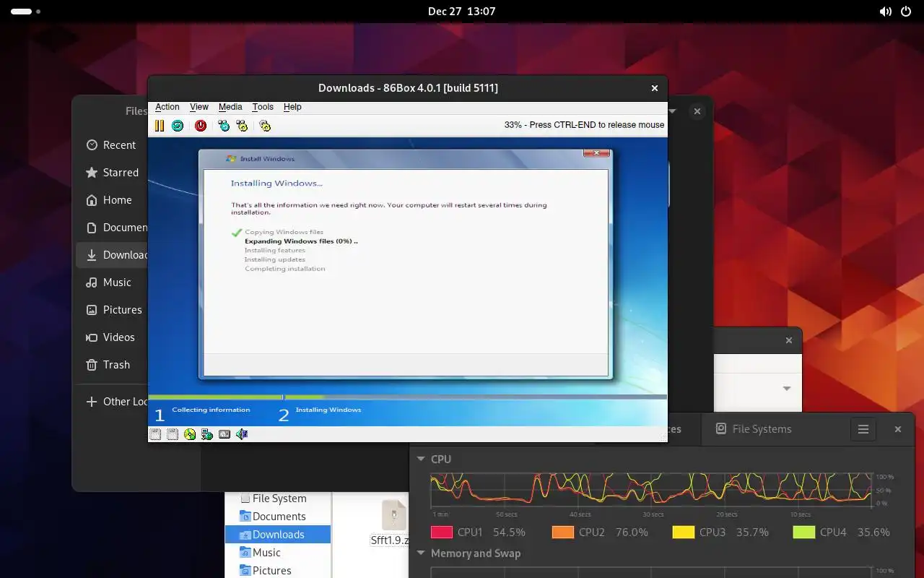The image size is (924, 578).
Task: Close the System Monitor window
Action: pos(898,429)
